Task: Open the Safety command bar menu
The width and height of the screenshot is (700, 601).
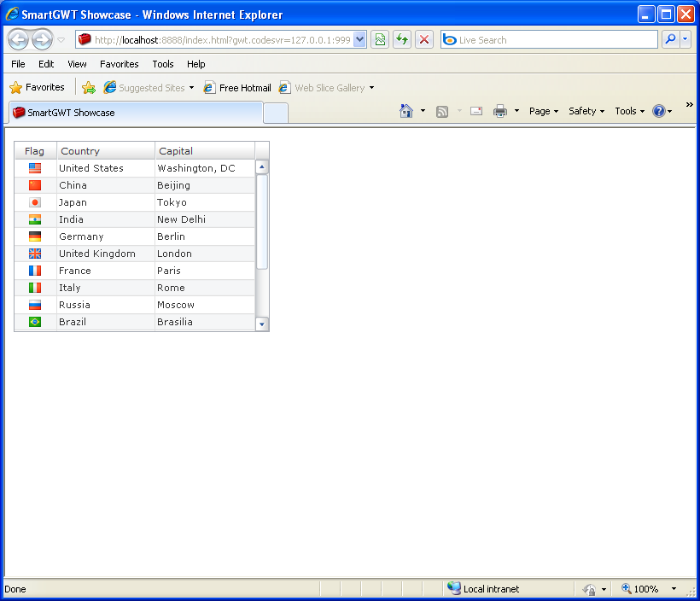Action: [586, 111]
